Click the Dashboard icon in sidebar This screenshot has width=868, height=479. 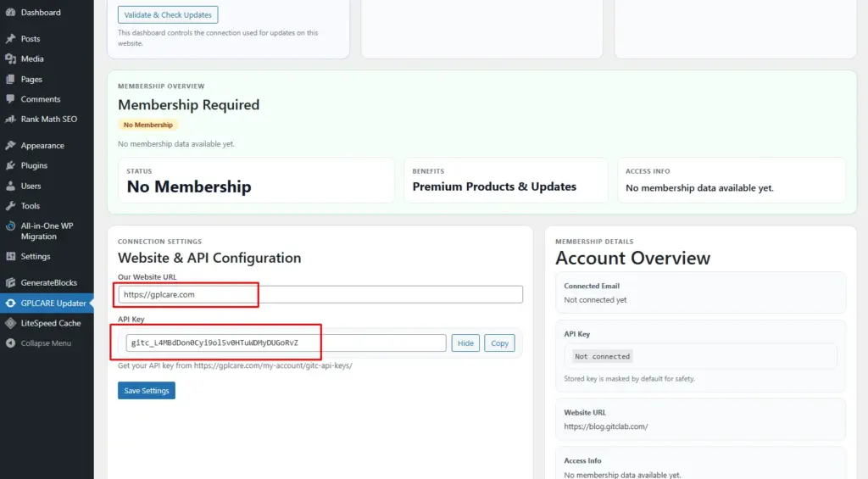click(10, 13)
